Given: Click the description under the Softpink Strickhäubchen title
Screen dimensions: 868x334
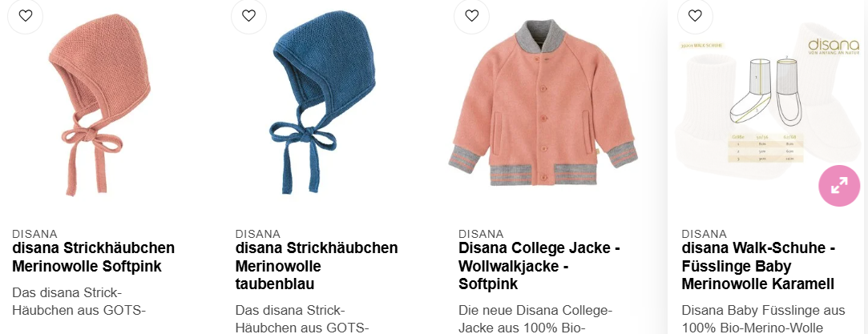Looking at the screenshot, I should [x=79, y=301].
